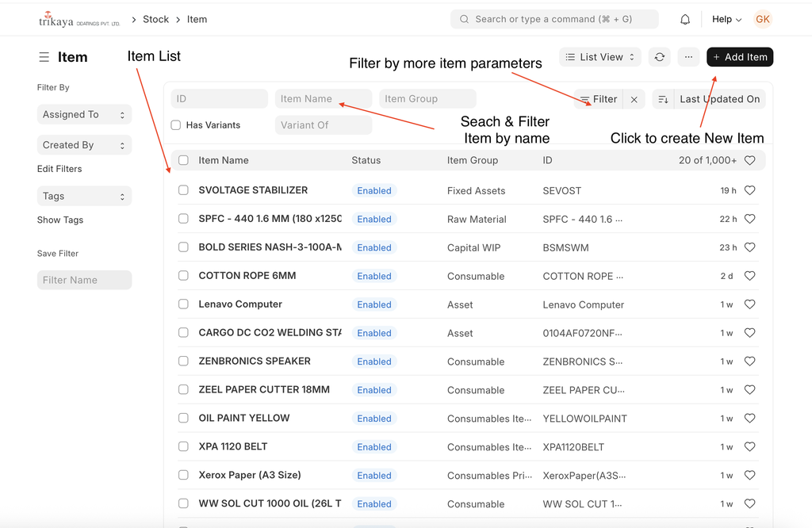Click the Trikaya Coatings logo

pyautogui.click(x=79, y=20)
